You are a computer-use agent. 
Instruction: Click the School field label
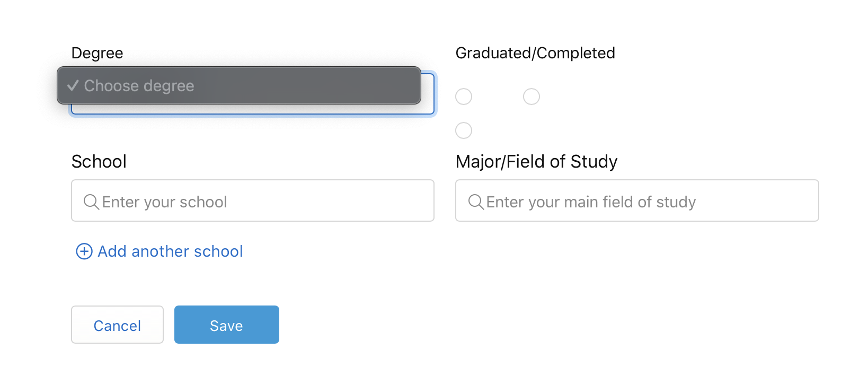coord(99,162)
